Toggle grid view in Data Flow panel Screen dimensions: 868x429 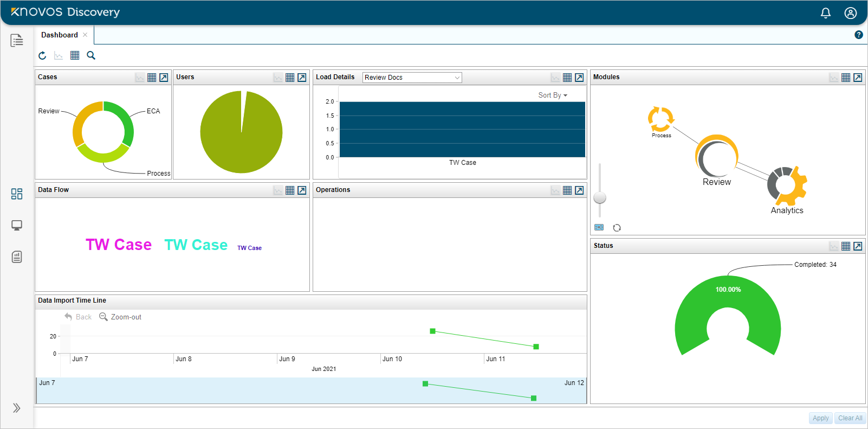click(x=290, y=190)
